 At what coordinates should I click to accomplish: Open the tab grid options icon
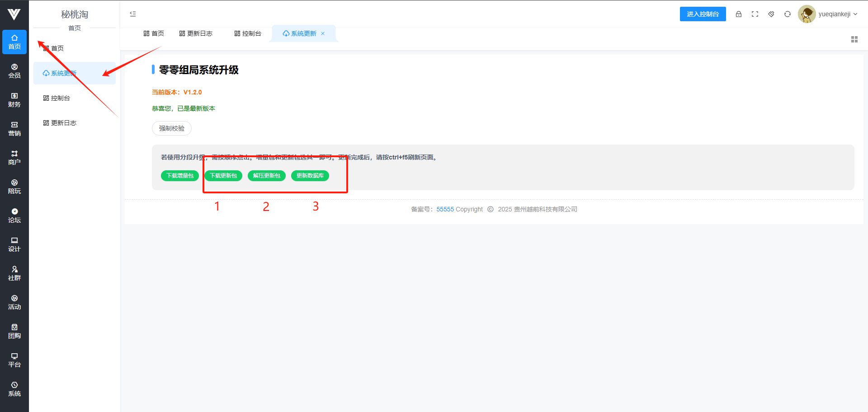[854, 39]
